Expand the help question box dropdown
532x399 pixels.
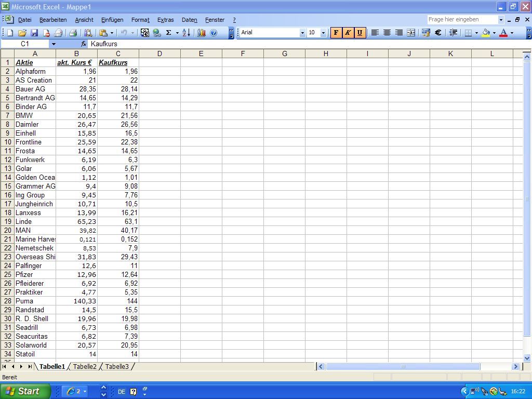click(501, 20)
